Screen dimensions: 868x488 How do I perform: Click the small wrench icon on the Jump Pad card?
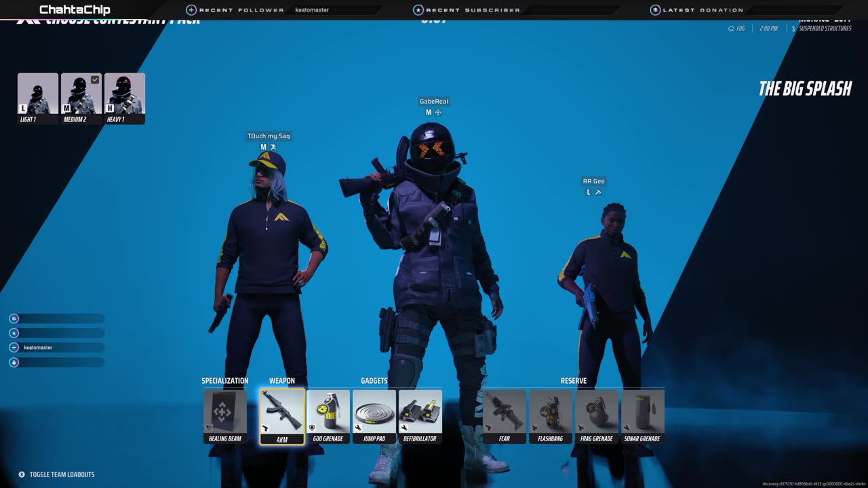pyautogui.click(x=358, y=428)
